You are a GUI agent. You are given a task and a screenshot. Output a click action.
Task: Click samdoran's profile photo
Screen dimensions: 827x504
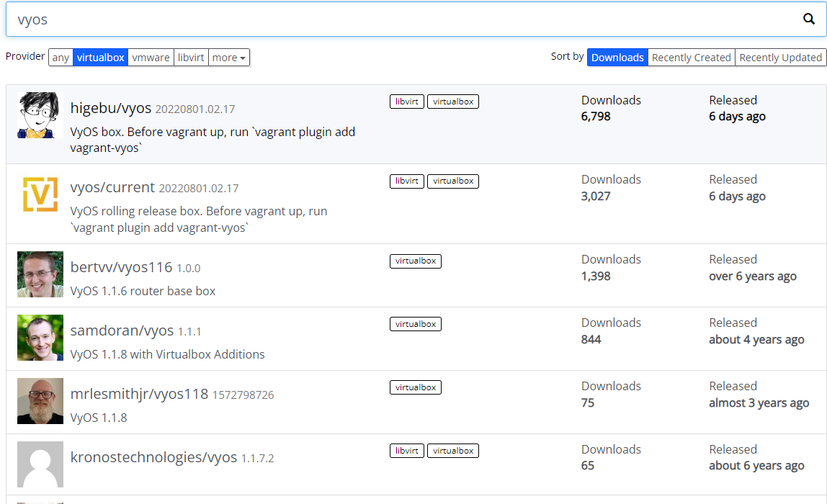[40, 338]
